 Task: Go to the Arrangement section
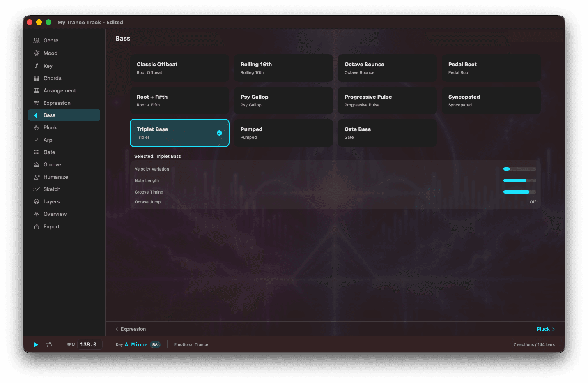tap(64, 90)
